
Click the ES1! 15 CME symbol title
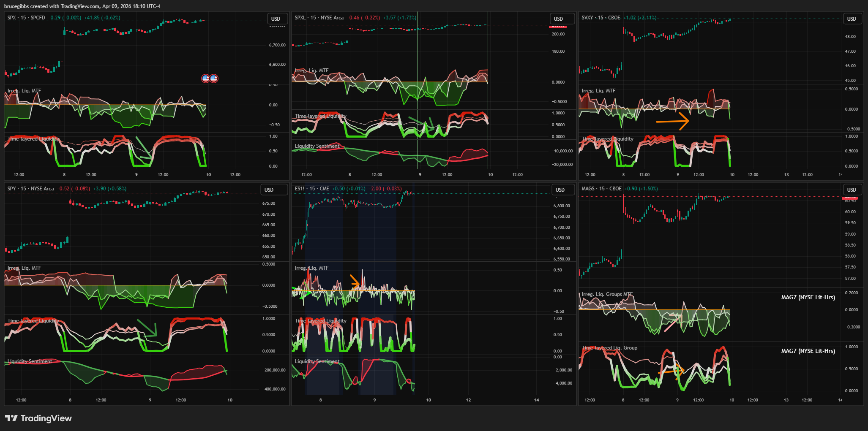pos(311,189)
